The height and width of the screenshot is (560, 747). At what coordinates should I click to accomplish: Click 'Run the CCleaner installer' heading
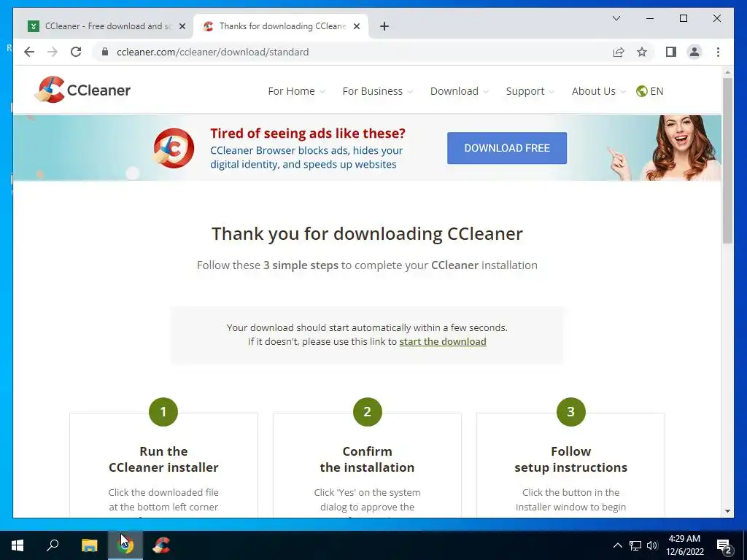(163, 459)
